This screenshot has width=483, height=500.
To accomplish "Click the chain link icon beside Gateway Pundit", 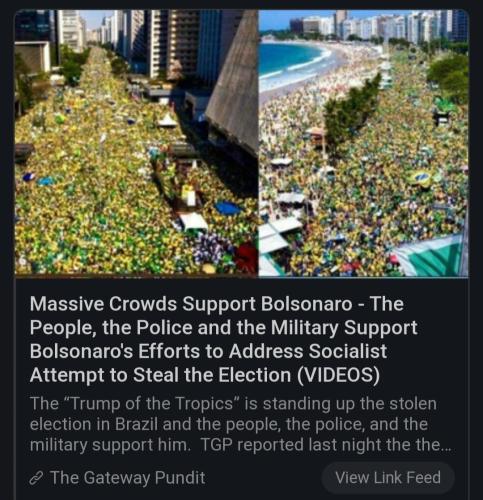I will point(36,478).
